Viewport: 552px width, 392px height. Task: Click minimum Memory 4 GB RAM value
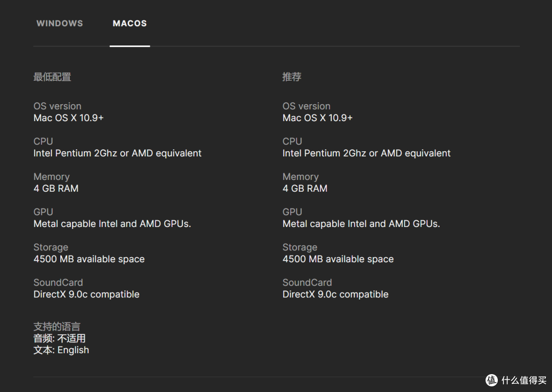(x=56, y=189)
